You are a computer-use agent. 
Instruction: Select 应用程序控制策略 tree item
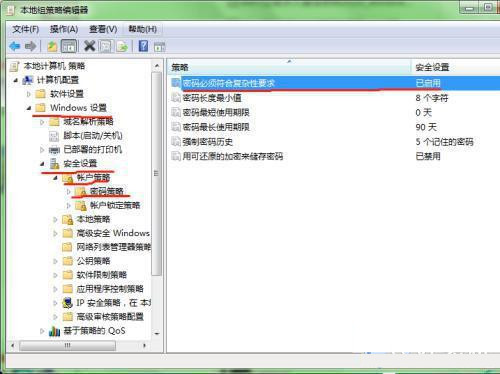[110, 289]
